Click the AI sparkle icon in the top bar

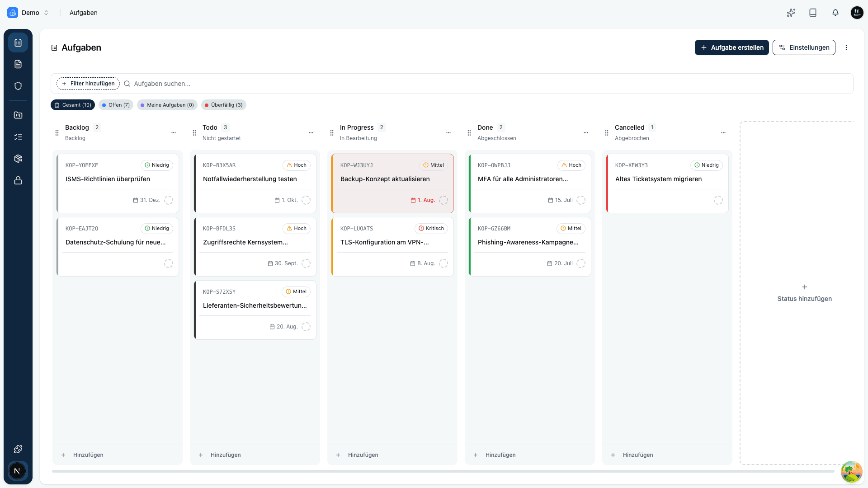tap(791, 13)
